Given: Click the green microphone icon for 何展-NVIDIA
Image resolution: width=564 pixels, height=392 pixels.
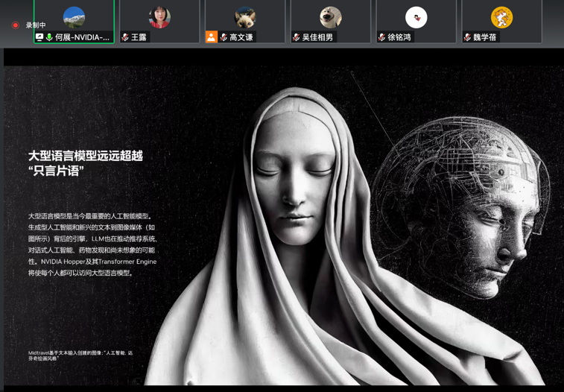Looking at the screenshot, I should pos(49,37).
